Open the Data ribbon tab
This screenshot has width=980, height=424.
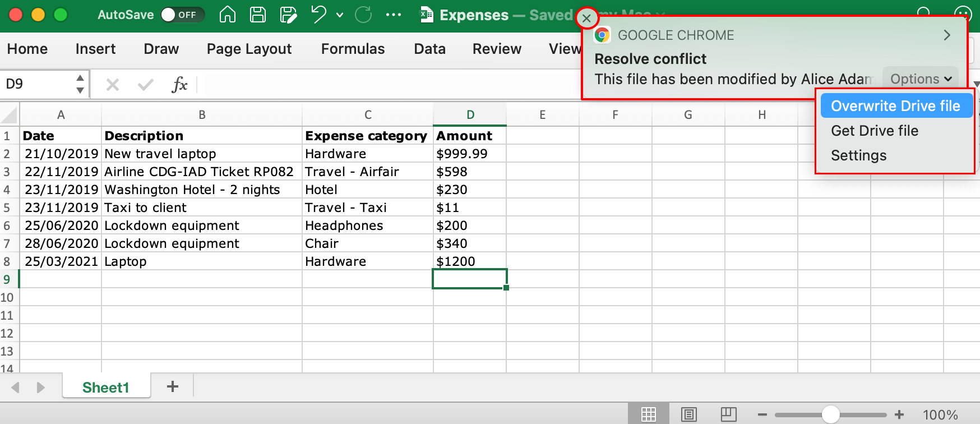tap(430, 49)
